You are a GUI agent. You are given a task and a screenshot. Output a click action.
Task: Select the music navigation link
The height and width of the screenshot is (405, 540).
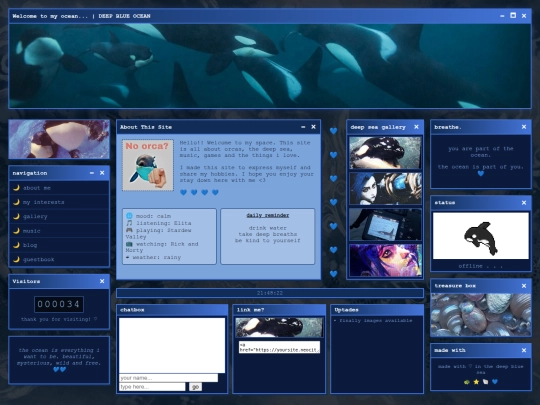click(x=32, y=231)
